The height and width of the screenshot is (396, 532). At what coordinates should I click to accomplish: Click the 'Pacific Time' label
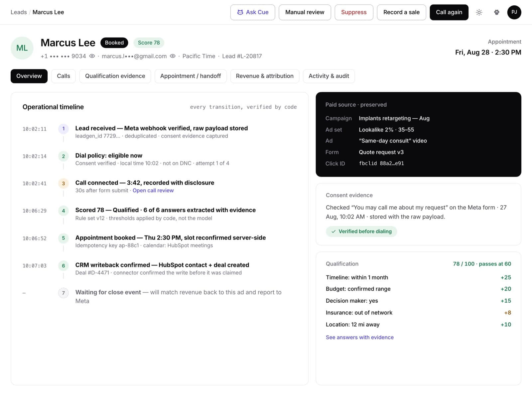199,56
